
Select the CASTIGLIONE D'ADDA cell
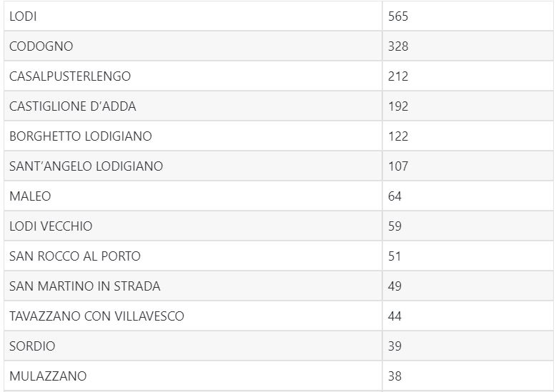coord(73,106)
